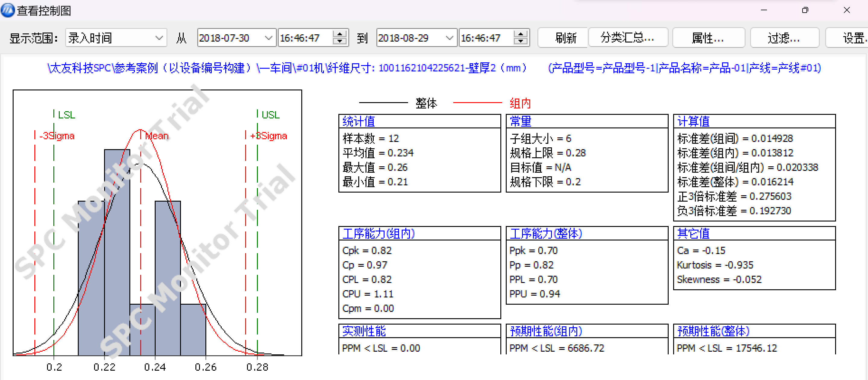Decrement end time using the down stepper arrow
Screen dimensions: 868x380
521,42
